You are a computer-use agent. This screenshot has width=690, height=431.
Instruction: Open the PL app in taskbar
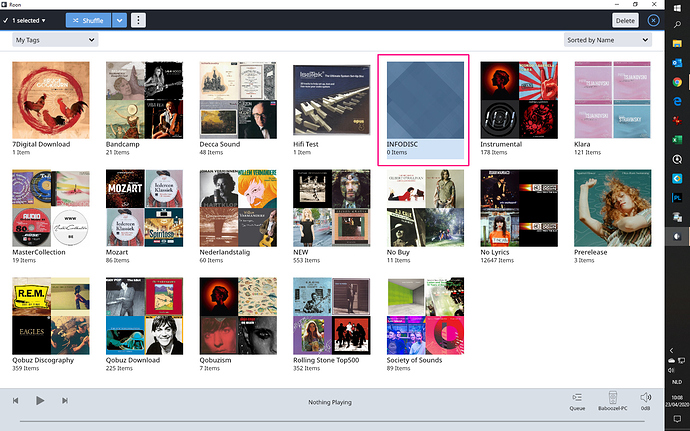click(677, 198)
